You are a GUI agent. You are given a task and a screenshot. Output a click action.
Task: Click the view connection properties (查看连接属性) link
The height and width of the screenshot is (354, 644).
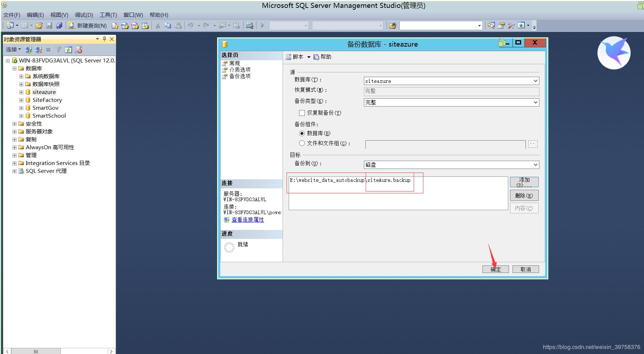tap(247, 220)
